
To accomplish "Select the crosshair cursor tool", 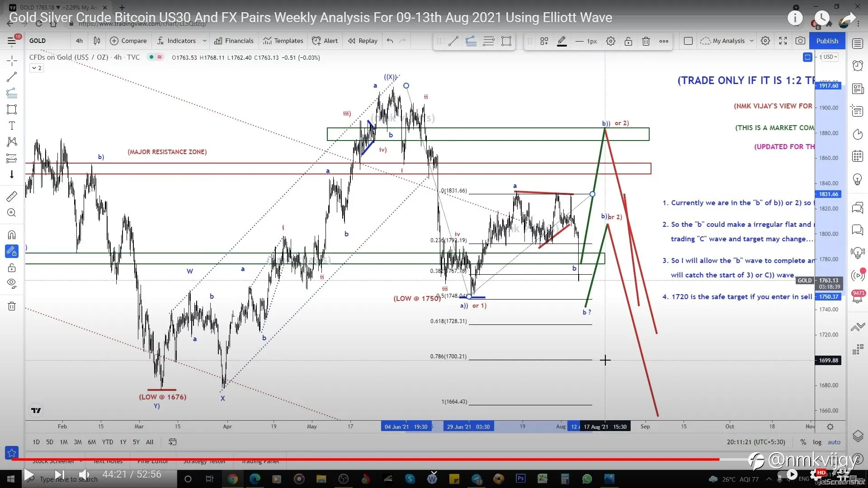I will (x=12, y=60).
